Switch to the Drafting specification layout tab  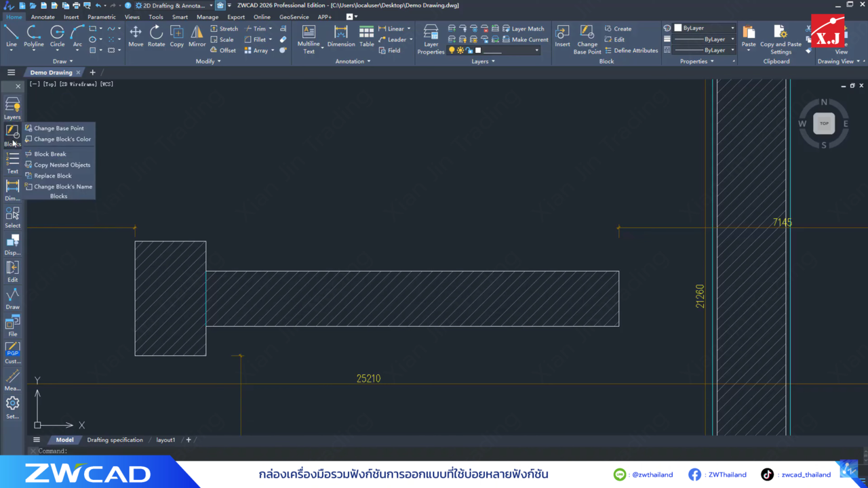(115, 440)
